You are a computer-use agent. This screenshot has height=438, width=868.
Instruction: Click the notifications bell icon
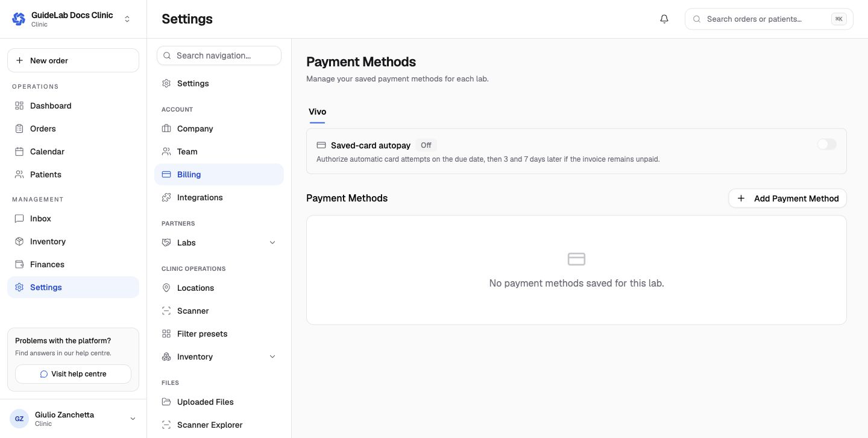coord(664,19)
